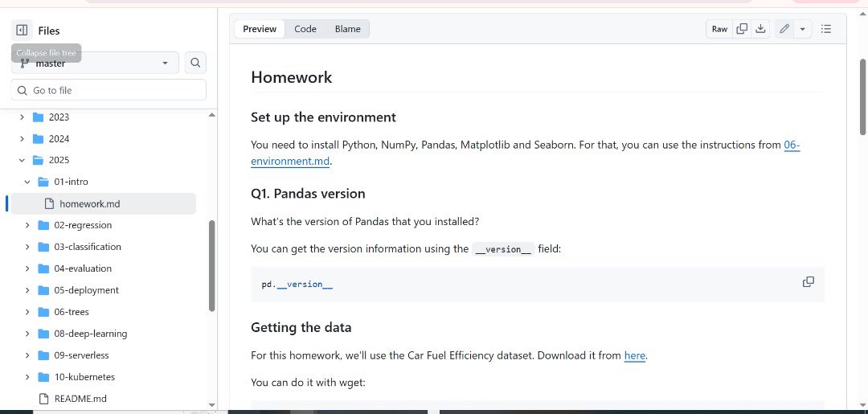Focus the Go to file field
Screen dimensions: 868x414
108,90
